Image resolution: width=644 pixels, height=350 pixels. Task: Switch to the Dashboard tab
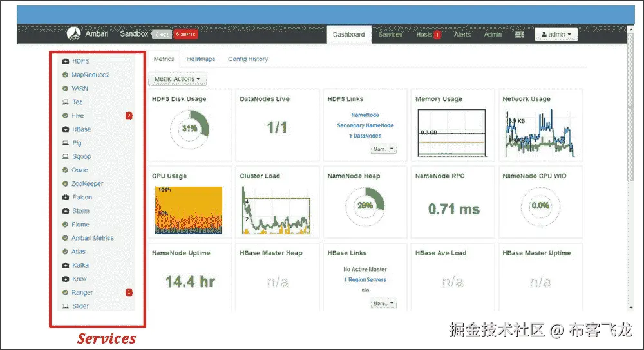[348, 35]
